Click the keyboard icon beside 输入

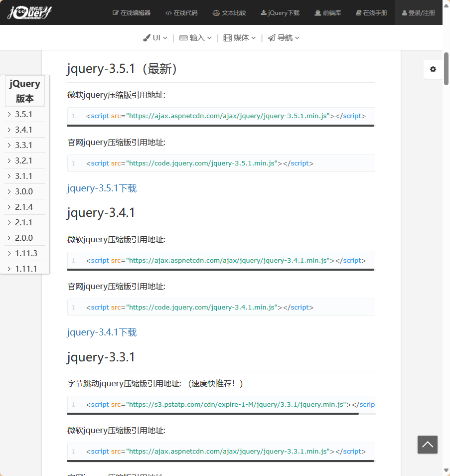(184, 37)
